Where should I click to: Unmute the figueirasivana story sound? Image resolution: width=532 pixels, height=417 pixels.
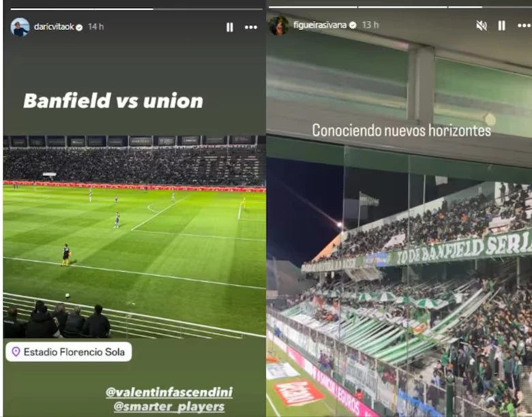(482, 25)
